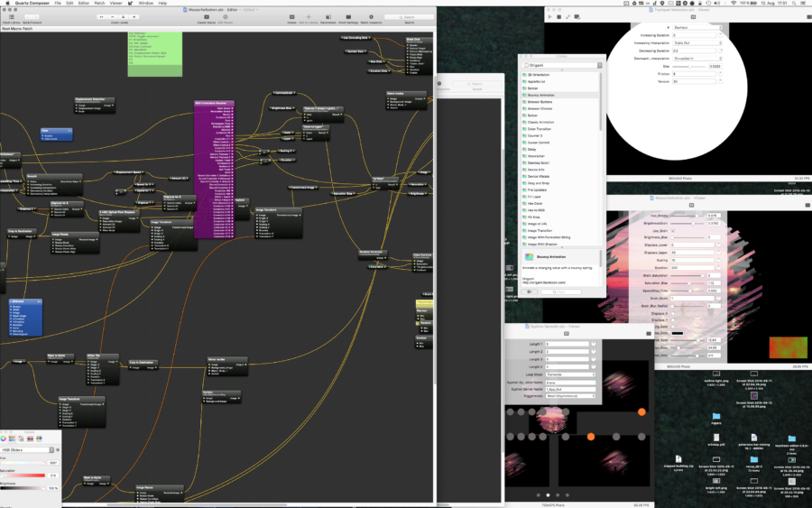Select Classic Animation in the Library list
This screenshot has height=508, width=812.
pos(560,122)
